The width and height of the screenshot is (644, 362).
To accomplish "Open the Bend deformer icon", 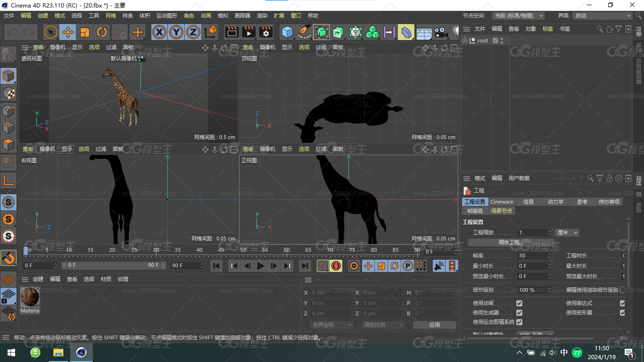I will coord(406,32).
